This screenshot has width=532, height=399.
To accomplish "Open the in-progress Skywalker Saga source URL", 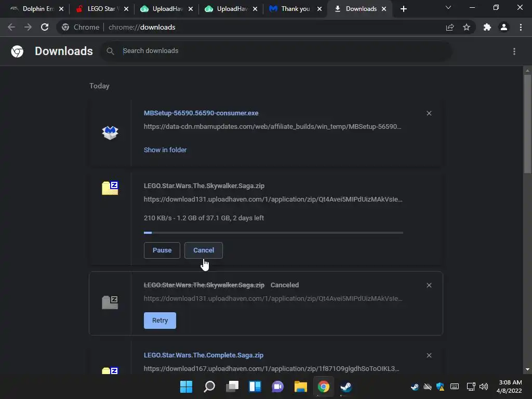I will (273, 199).
